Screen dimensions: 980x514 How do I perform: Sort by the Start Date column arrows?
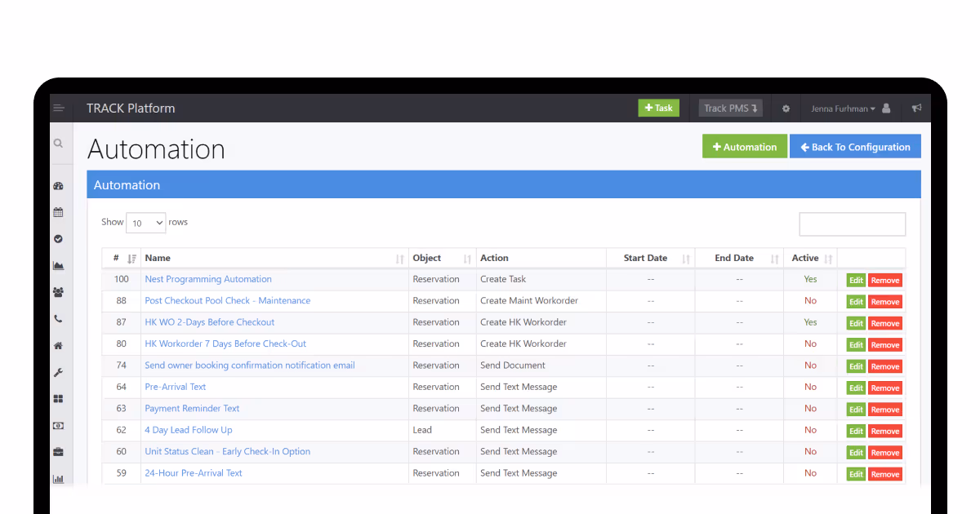[x=686, y=259]
